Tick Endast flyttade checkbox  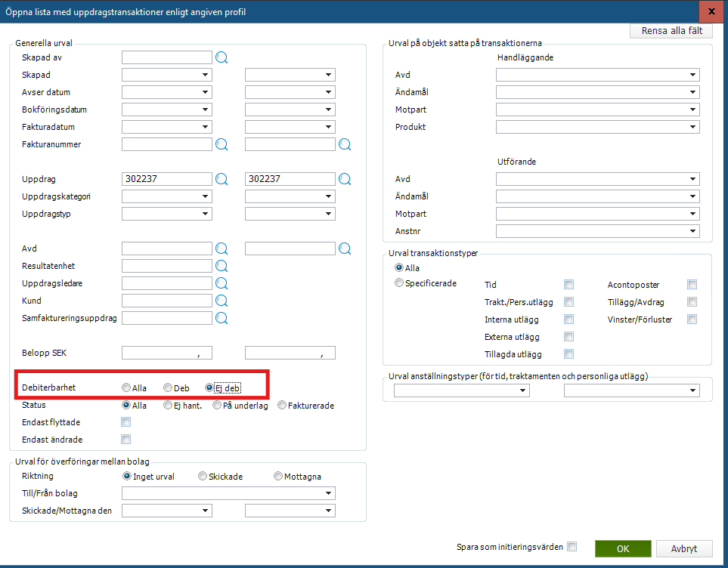(x=125, y=421)
